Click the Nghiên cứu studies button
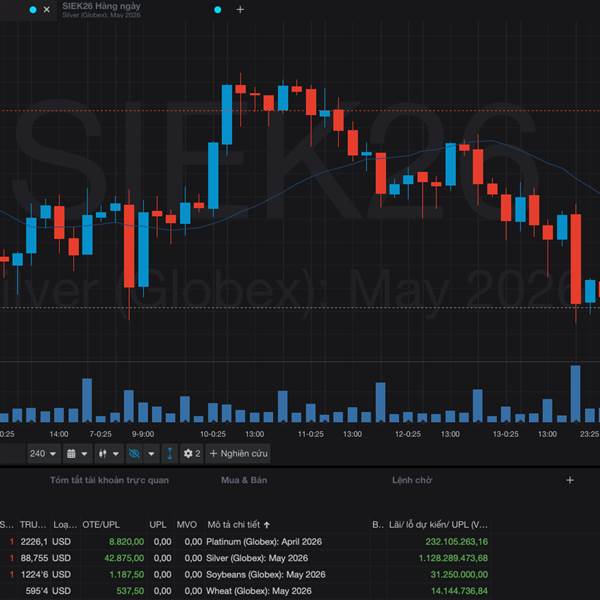The image size is (600, 600). point(238,453)
